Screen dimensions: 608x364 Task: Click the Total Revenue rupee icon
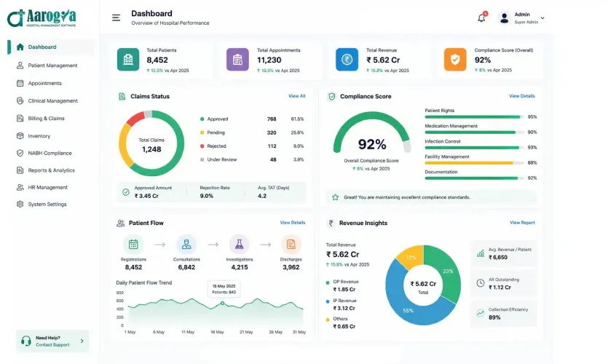[x=347, y=59]
